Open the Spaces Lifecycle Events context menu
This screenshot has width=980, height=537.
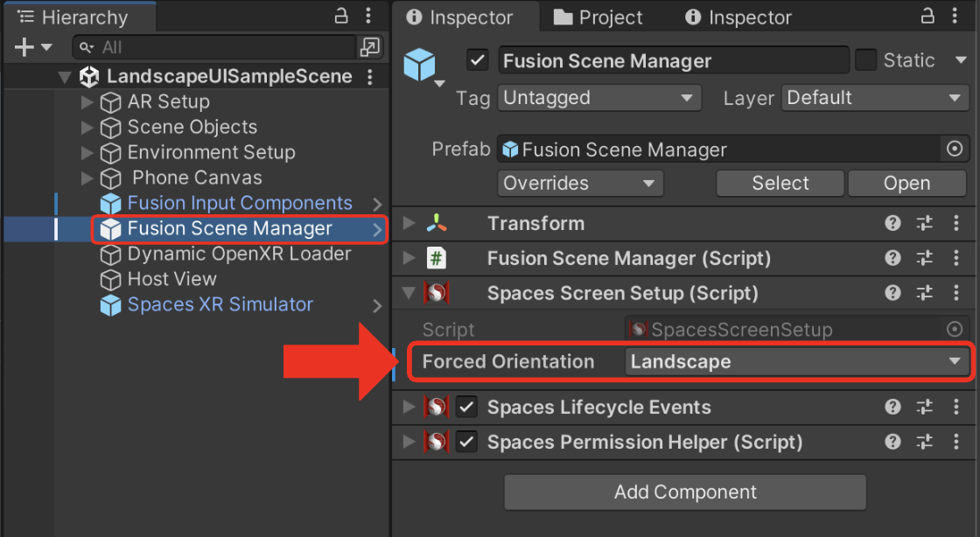(x=955, y=407)
